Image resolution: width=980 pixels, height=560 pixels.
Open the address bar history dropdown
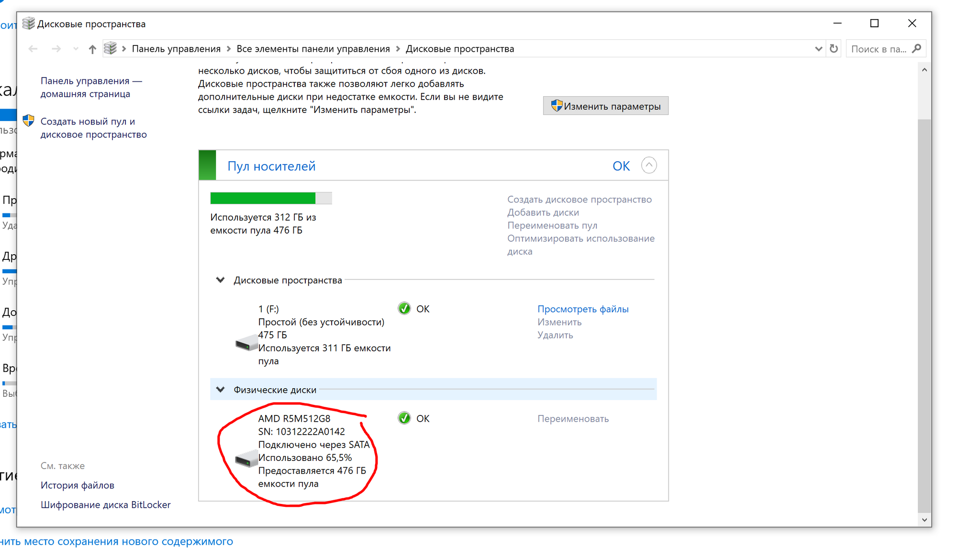tap(818, 49)
